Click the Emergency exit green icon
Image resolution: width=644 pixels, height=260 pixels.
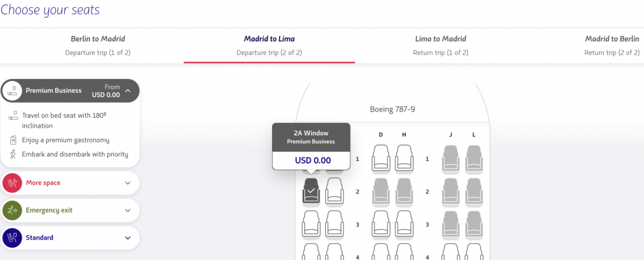(x=12, y=211)
